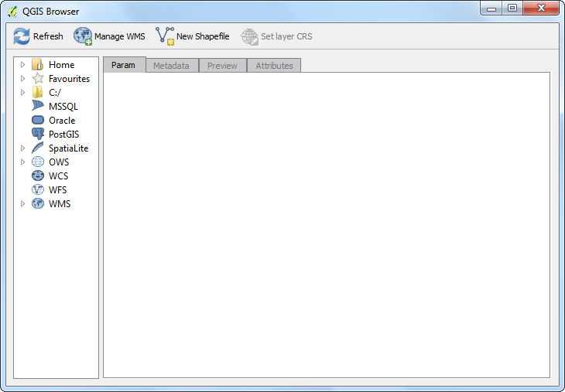Expand the OWS tree node
This screenshot has height=392, width=565.
point(22,162)
